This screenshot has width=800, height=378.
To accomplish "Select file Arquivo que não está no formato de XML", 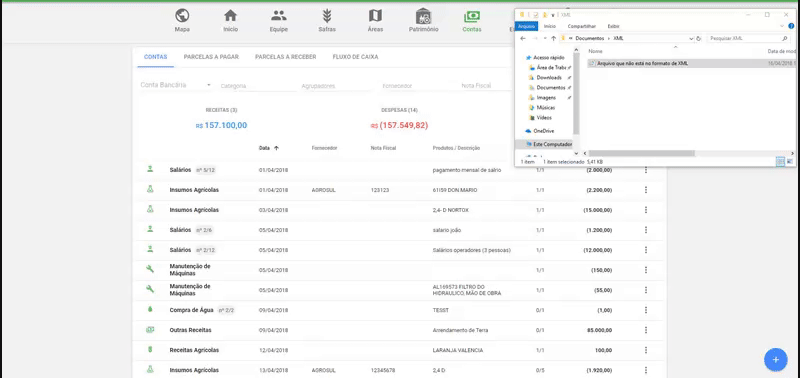I will click(642, 63).
